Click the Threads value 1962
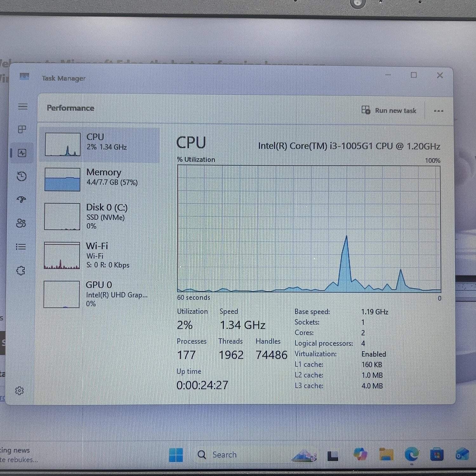Screen dimensions: 476x476 tap(231, 355)
